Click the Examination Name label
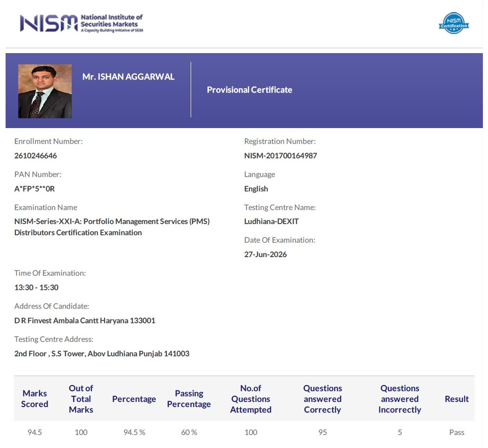488x448 pixels. click(x=46, y=207)
